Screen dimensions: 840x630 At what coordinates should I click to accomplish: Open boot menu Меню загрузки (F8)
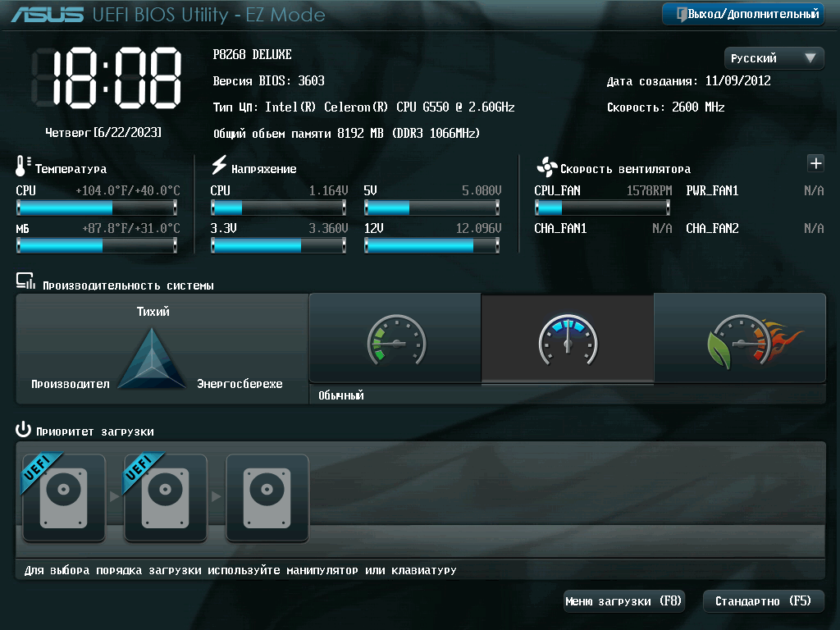[624, 601]
